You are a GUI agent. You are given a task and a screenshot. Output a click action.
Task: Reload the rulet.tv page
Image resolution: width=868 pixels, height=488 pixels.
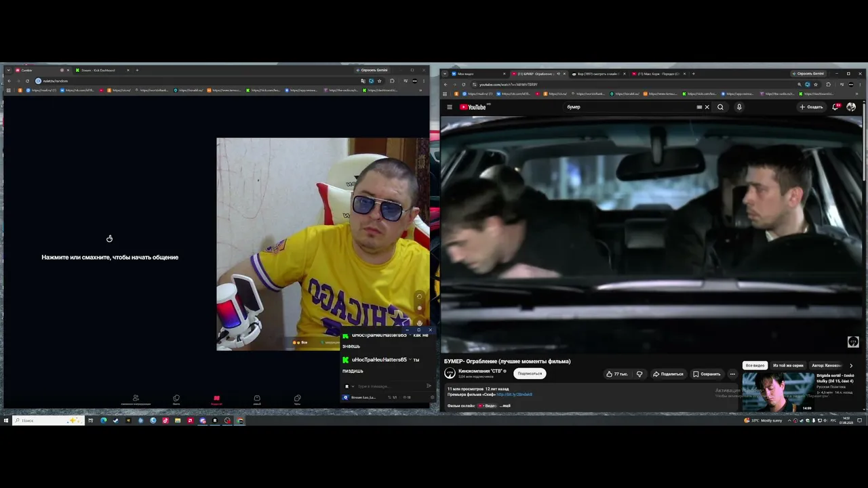[27, 81]
